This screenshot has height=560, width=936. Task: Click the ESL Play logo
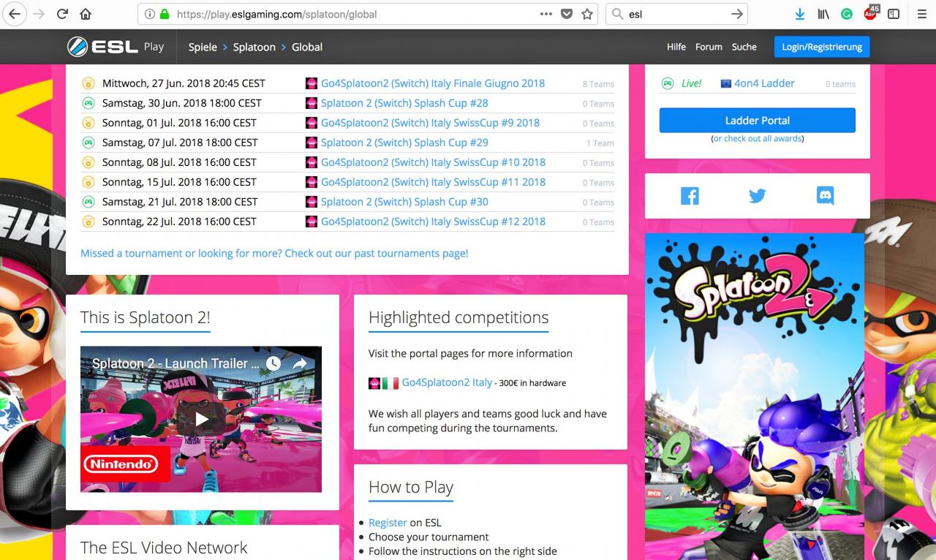116,47
